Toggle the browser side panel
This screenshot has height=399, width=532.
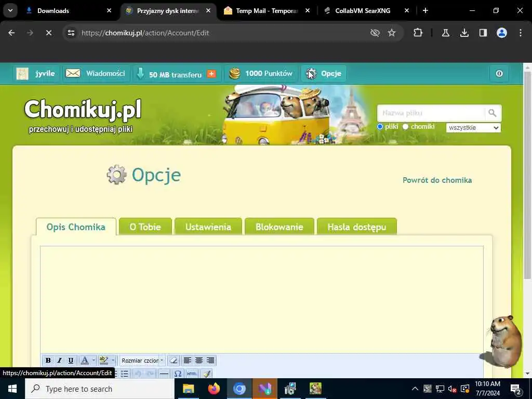tap(483, 33)
